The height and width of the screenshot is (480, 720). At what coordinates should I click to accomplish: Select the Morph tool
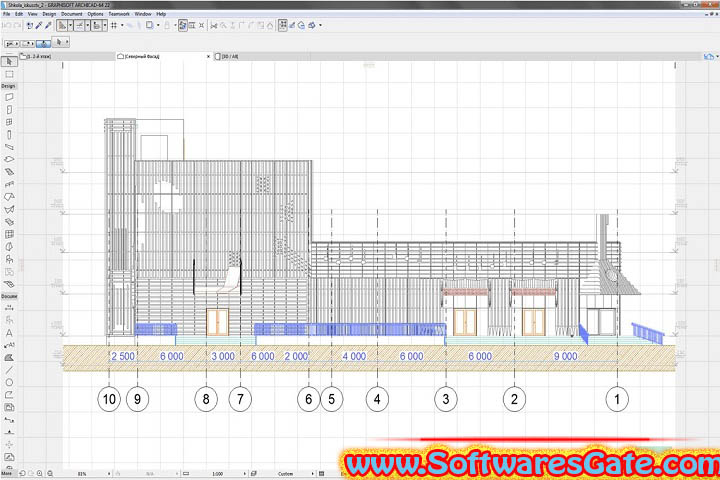pyautogui.click(x=9, y=247)
